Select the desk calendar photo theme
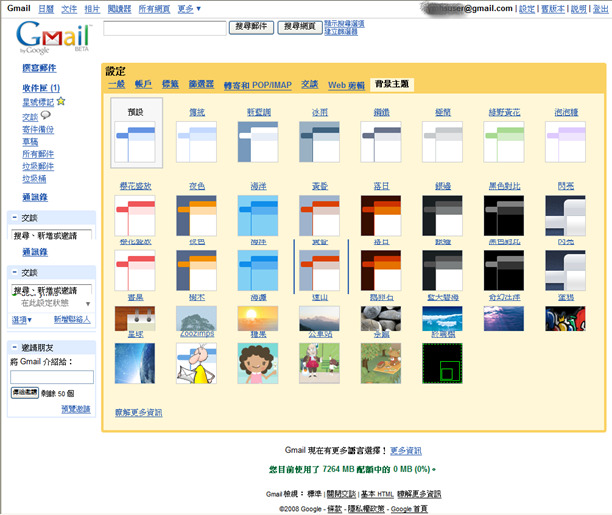 (x=135, y=318)
